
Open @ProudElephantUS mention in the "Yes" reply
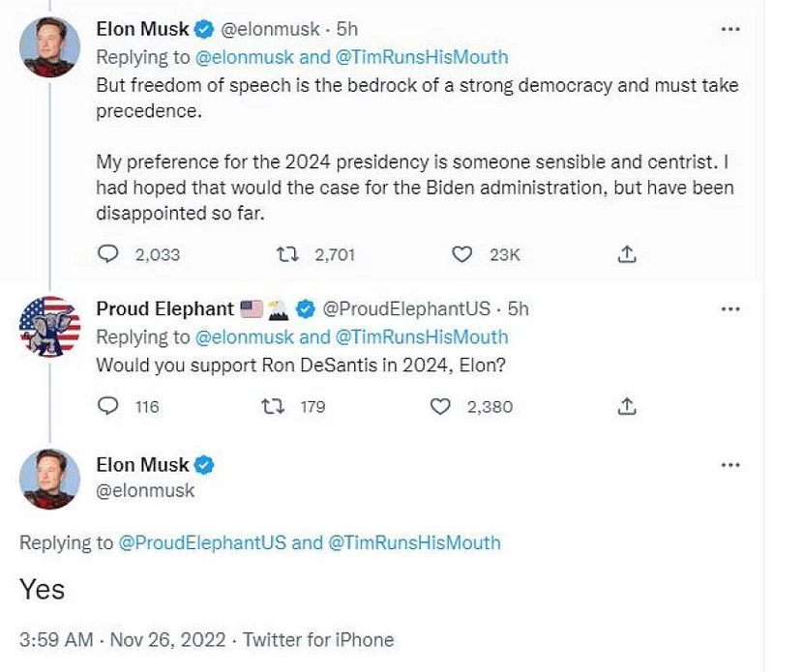point(202,542)
